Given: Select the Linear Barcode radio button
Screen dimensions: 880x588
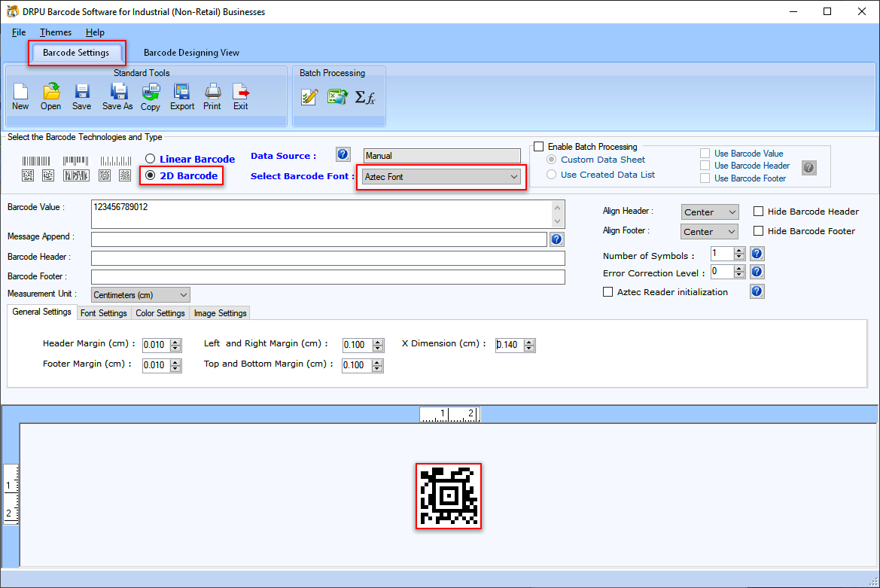Looking at the screenshot, I should point(150,159).
